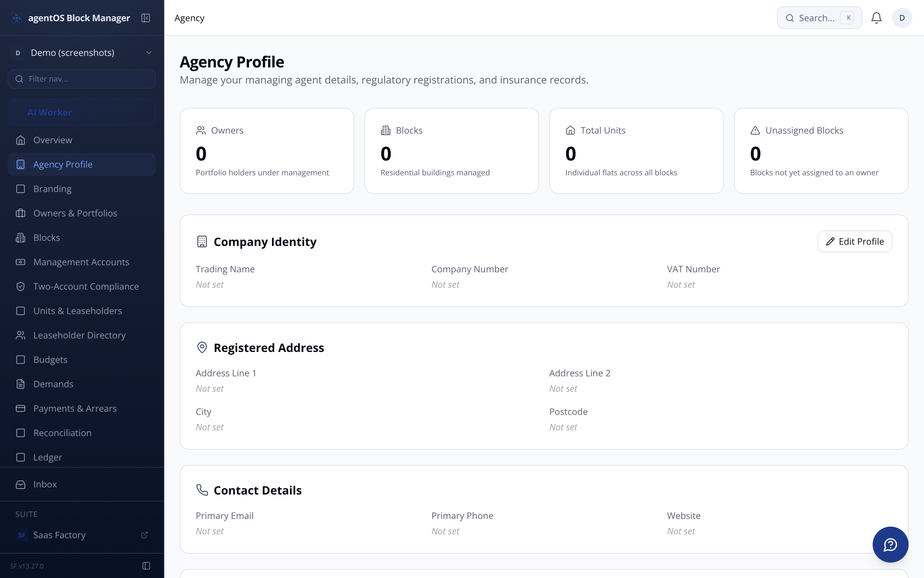924x578 pixels.
Task: Click the Website label
Action: coord(683,516)
